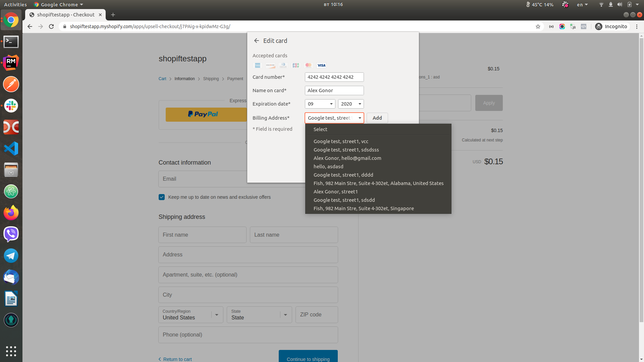Open the Chrome three-dot menu

coord(637,26)
